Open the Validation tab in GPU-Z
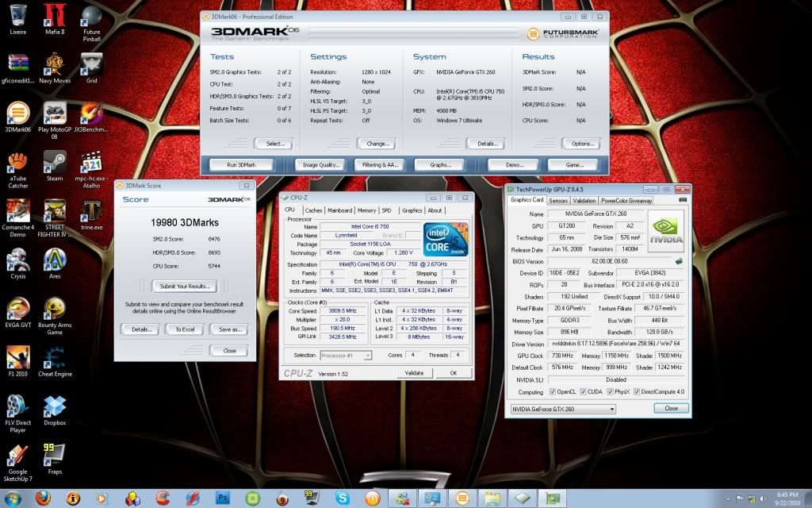 584,201
